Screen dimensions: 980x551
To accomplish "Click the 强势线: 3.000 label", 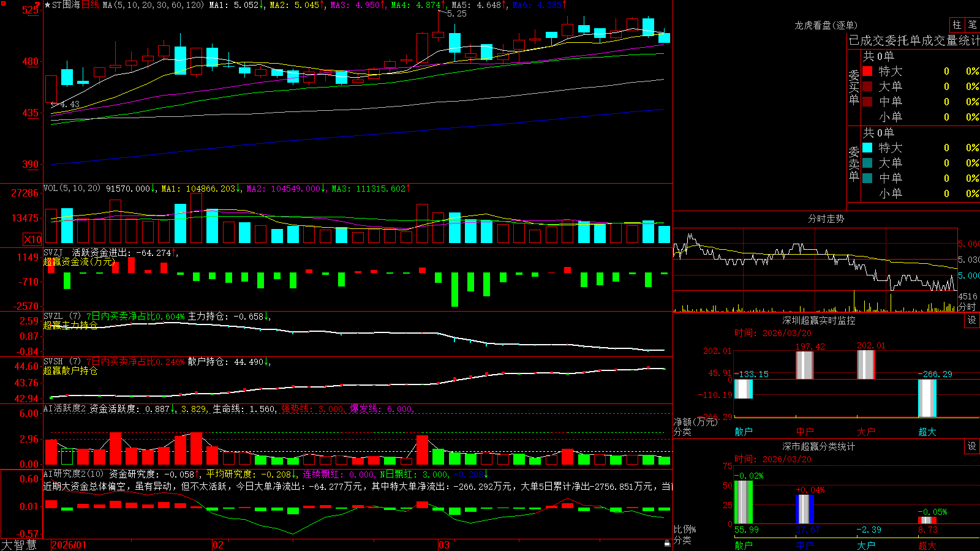I will coord(313,408).
